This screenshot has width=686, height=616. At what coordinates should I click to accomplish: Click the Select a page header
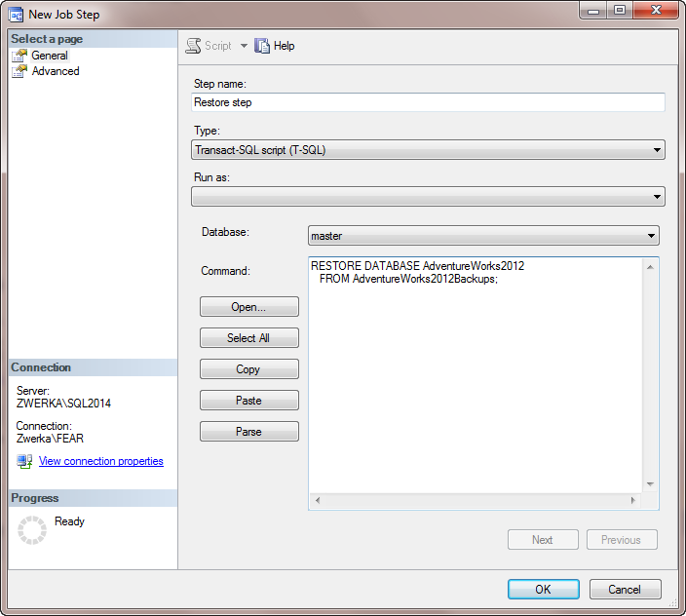pos(93,39)
